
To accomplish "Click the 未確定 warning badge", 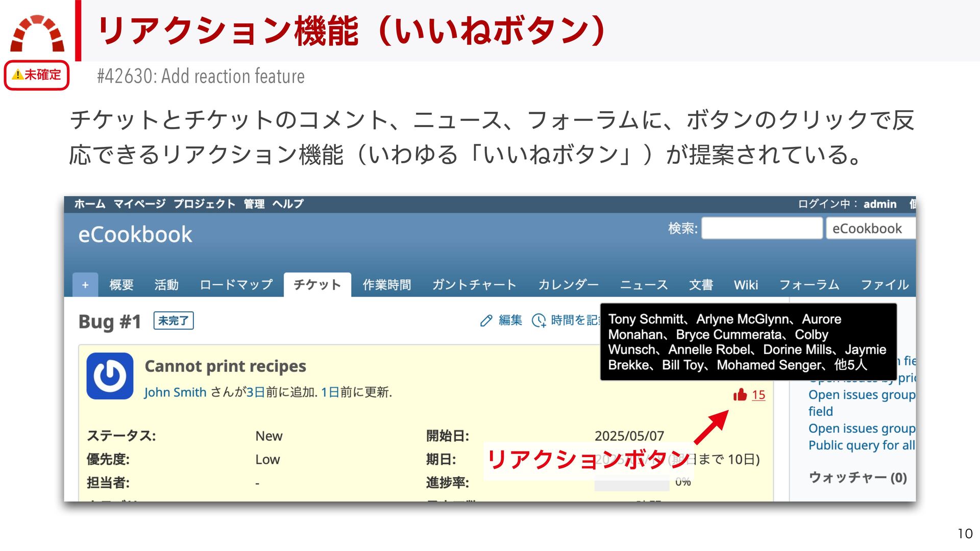I will pyautogui.click(x=37, y=75).
